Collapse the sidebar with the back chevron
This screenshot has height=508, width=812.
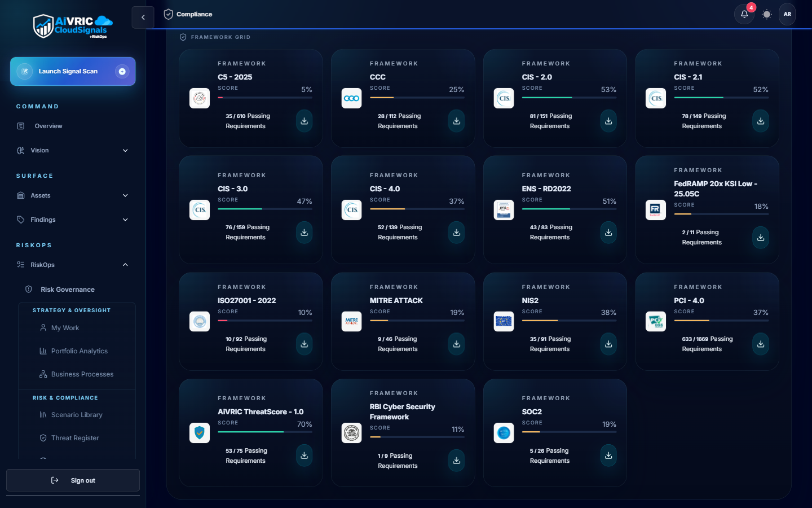click(x=143, y=17)
